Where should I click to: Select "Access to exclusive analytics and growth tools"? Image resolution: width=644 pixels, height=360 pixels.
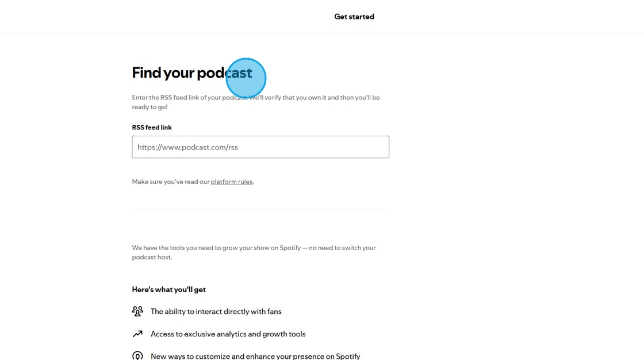click(x=228, y=334)
